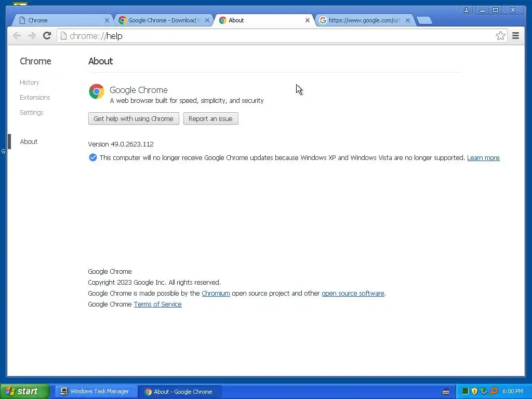532x399 pixels.
Task: Open the open source software link
Action: pos(353,293)
